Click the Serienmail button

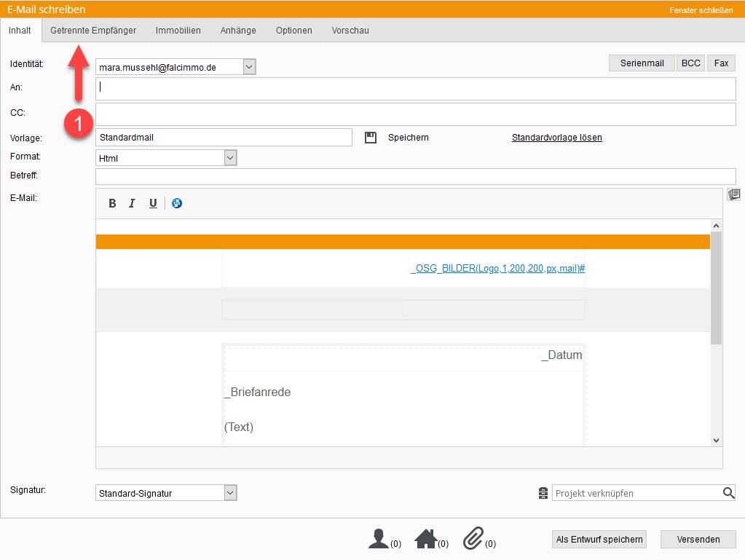(642, 63)
